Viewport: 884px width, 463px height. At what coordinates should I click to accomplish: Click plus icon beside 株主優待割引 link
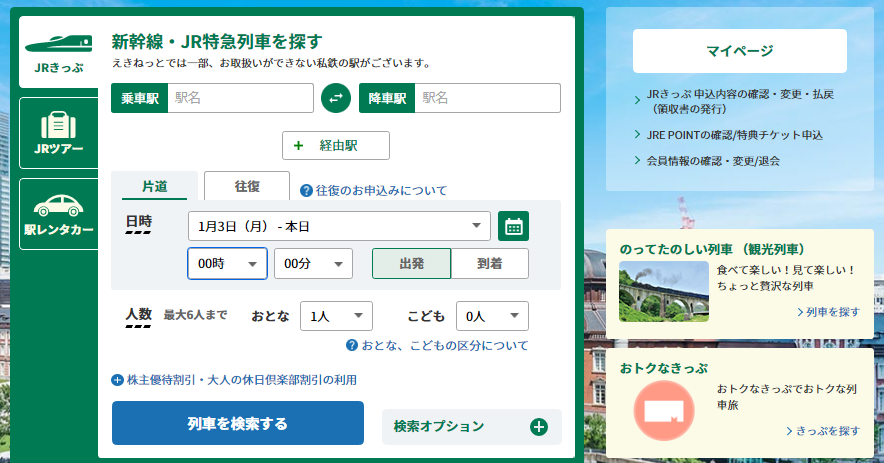(117, 380)
